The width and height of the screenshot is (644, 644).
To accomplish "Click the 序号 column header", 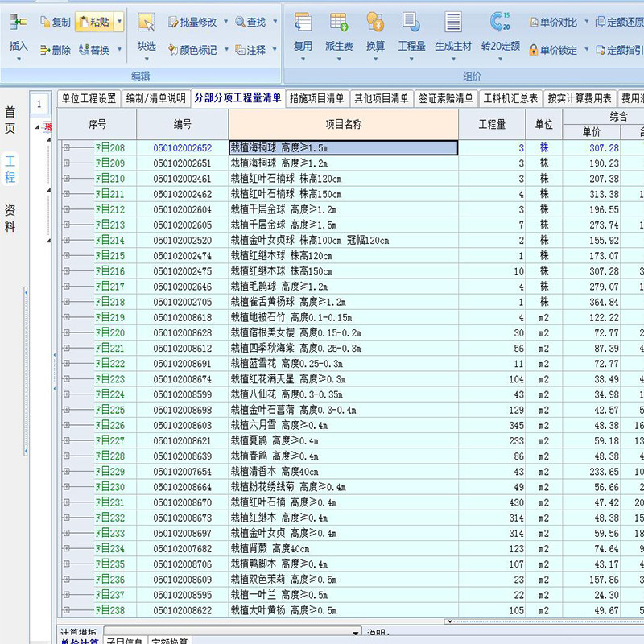I will coord(97,124).
